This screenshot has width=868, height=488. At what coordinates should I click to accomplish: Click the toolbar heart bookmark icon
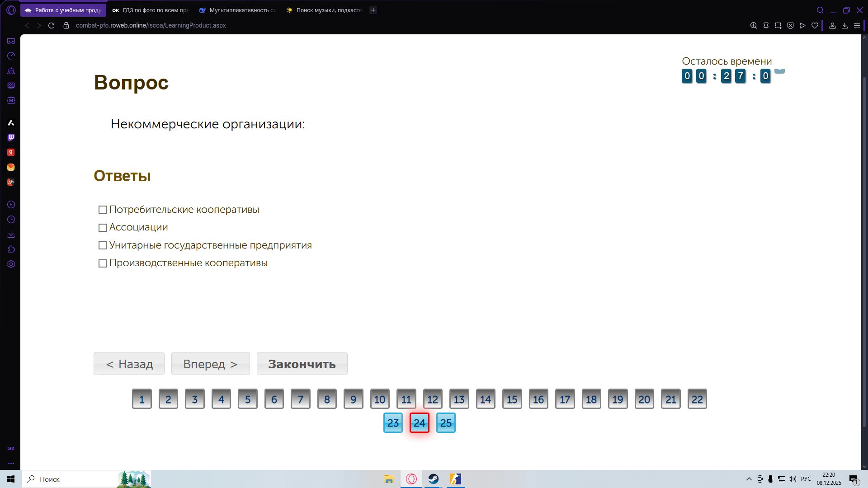815,26
